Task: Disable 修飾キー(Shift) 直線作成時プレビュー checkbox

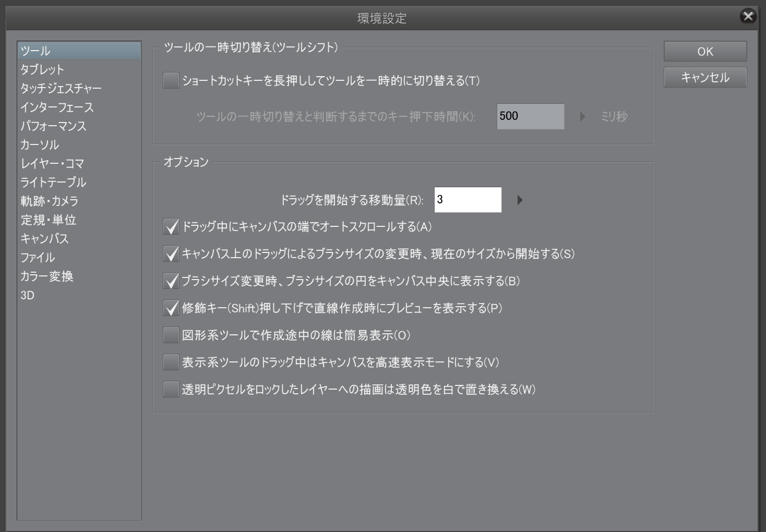Action: point(171,308)
